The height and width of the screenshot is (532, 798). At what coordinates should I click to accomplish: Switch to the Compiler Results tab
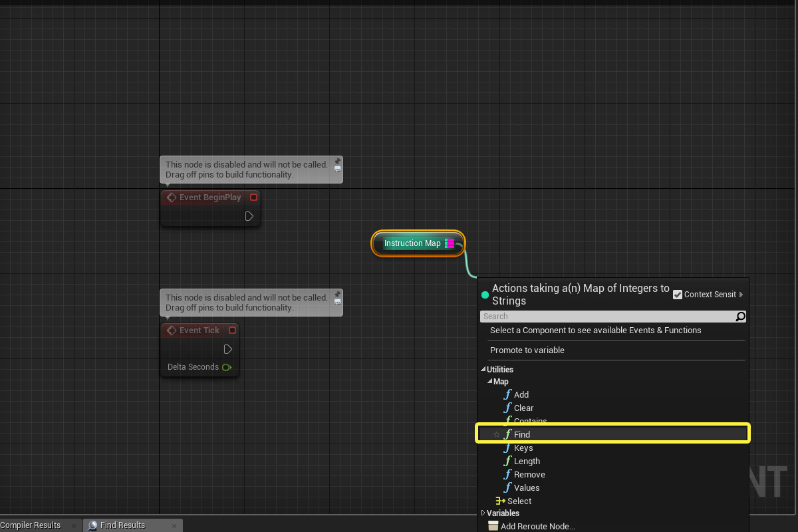[31, 525]
